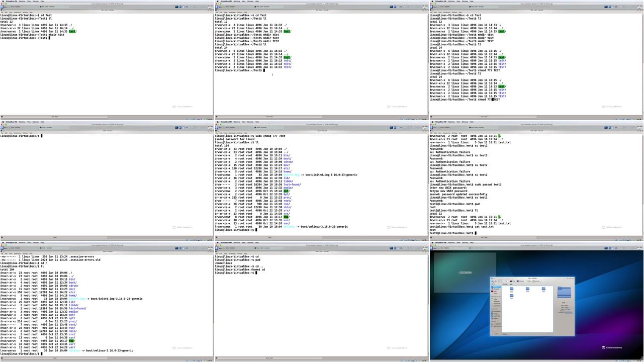Select the first folder icon in Dolphin's file view

point(511,289)
